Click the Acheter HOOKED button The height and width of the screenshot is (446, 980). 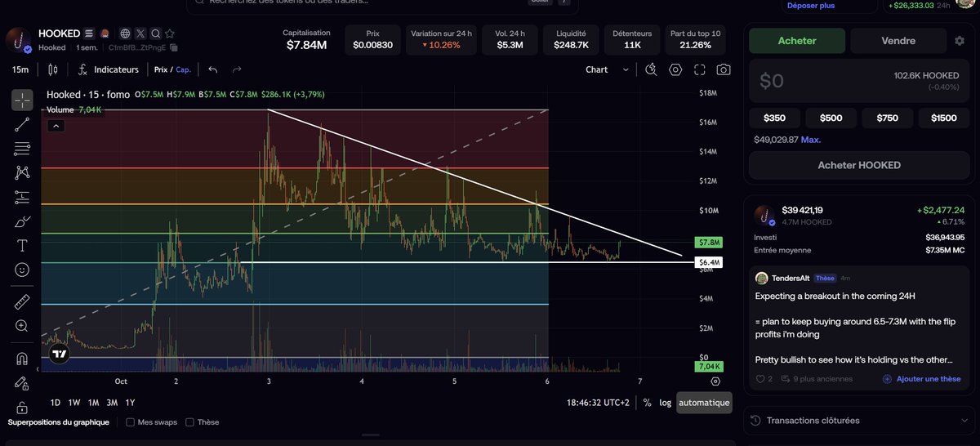[859, 165]
